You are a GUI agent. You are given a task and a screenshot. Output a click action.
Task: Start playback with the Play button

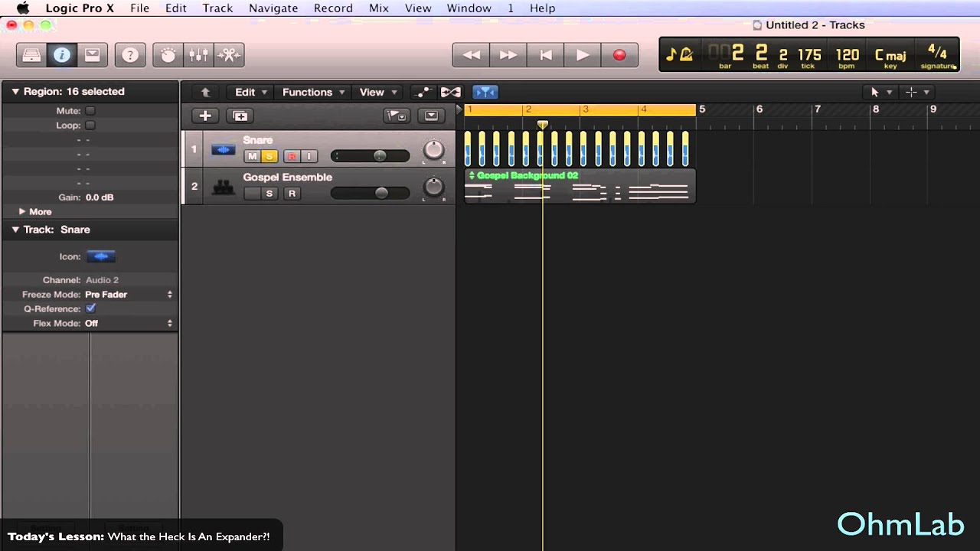coord(583,55)
